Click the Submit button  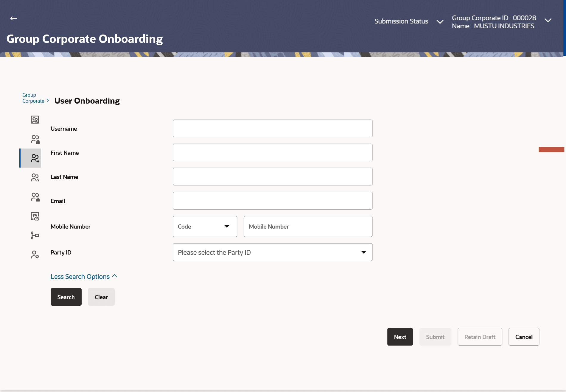[435, 337]
